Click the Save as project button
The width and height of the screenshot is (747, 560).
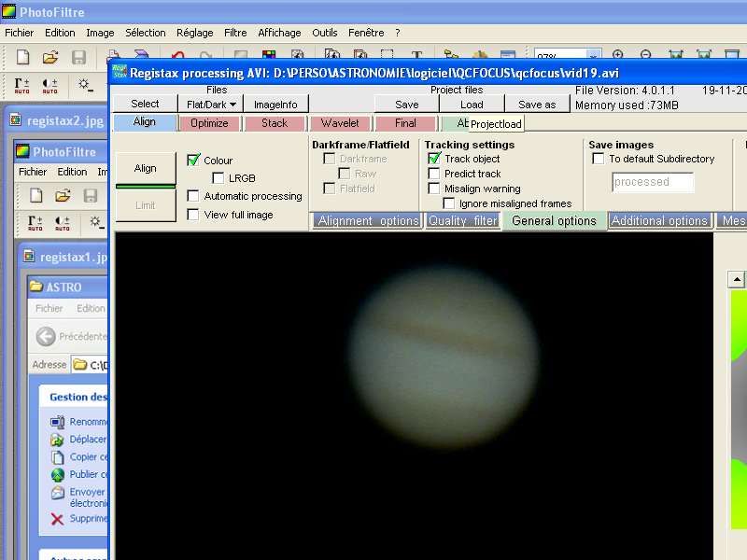537,105
